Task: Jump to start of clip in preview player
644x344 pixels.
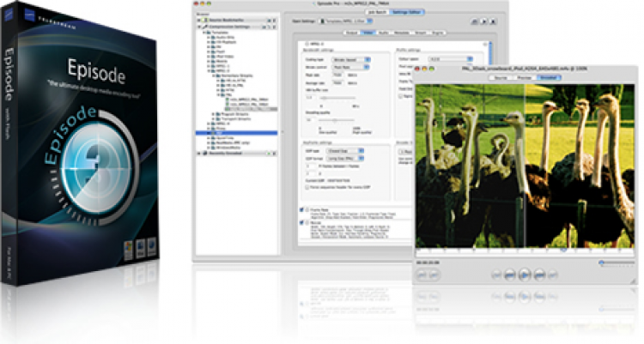Action: click(x=496, y=275)
